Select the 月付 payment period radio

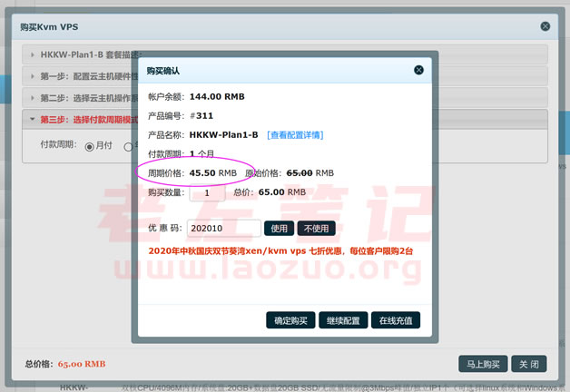[x=90, y=145]
